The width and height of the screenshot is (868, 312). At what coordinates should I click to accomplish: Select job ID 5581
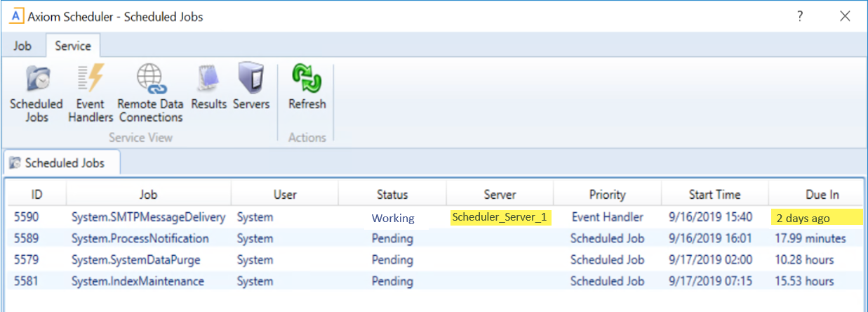point(26,282)
